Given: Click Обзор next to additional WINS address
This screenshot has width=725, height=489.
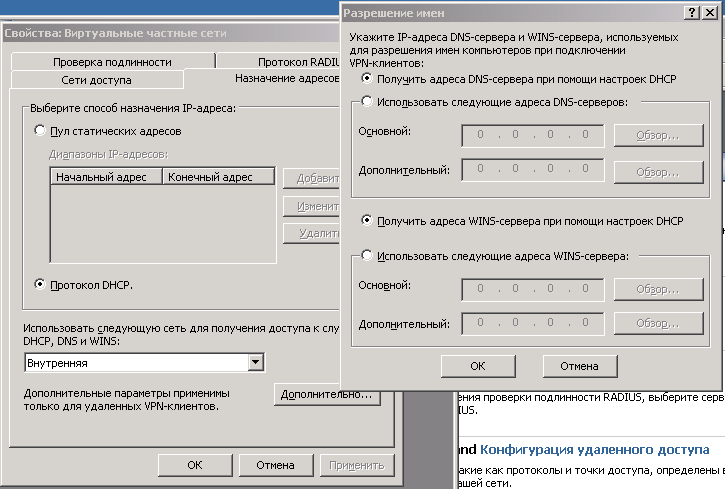Looking at the screenshot, I should point(658,323).
